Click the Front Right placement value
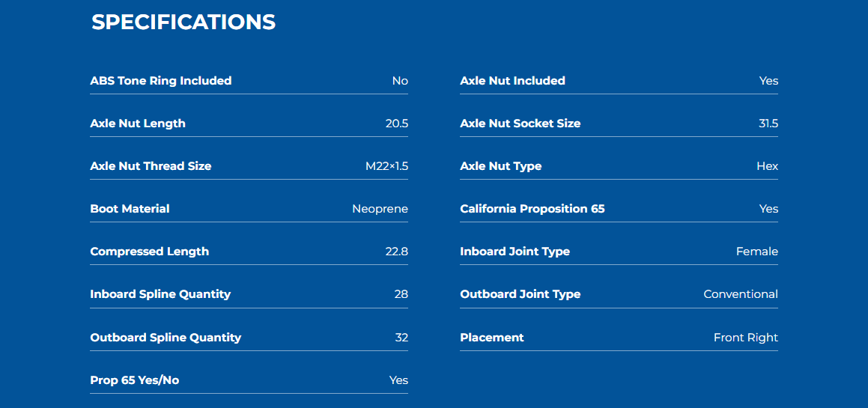Viewport: 868px width, 408px height. (746, 337)
